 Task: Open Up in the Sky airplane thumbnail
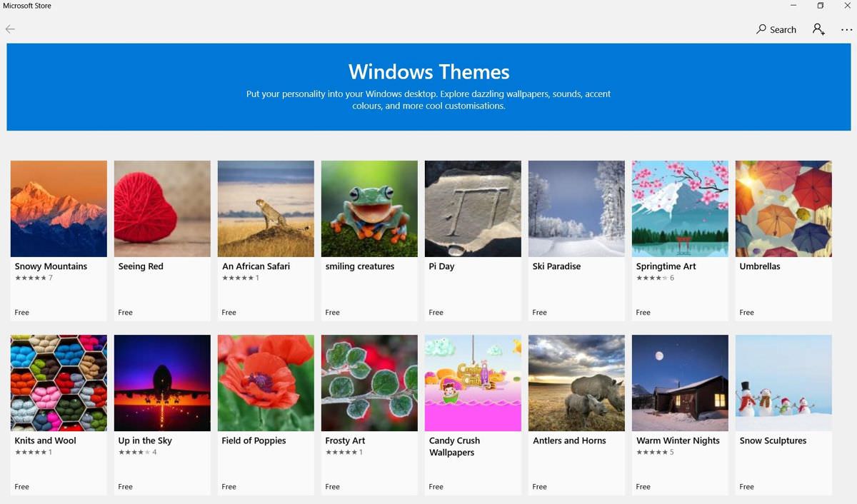[162, 383]
